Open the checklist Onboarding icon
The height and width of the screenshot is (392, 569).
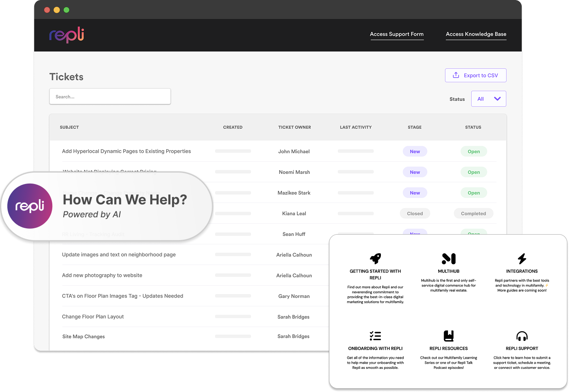375,336
